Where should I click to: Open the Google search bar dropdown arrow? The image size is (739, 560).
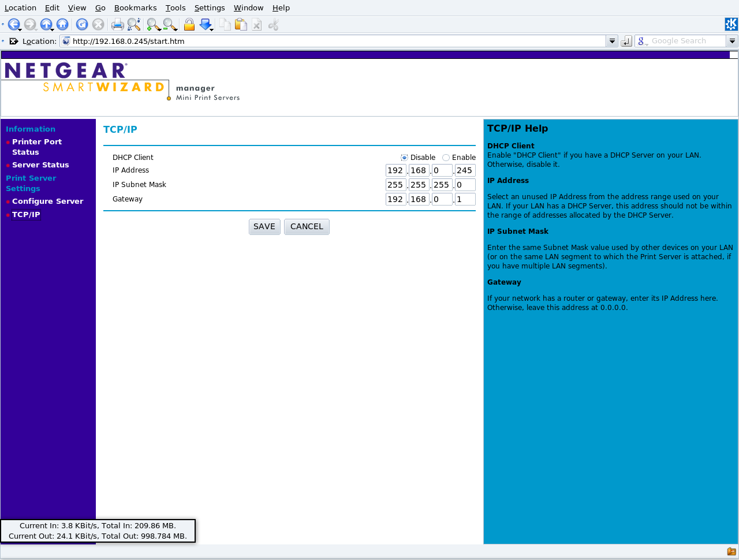[732, 41]
